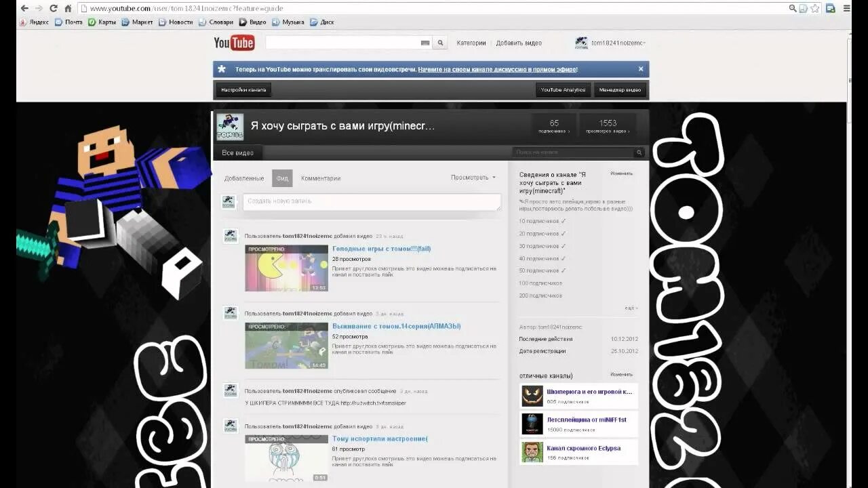Click Изменить next to channel info
This screenshot has height=488, width=868.
(x=621, y=174)
